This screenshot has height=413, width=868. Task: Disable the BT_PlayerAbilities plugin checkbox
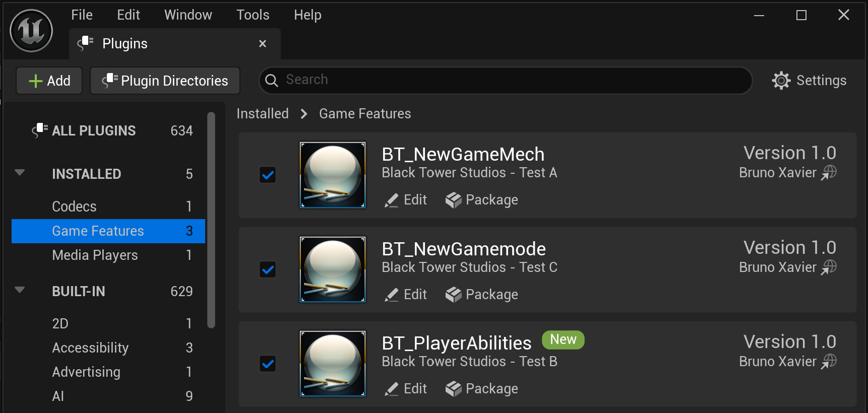[268, 364]
